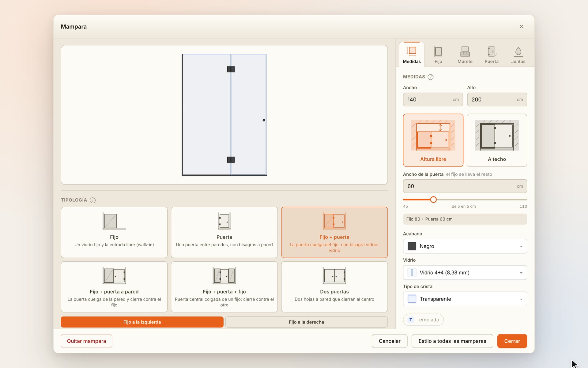Click the door width slider handle
The width and height of the screenshot is (588, 368).
(433, 200)
